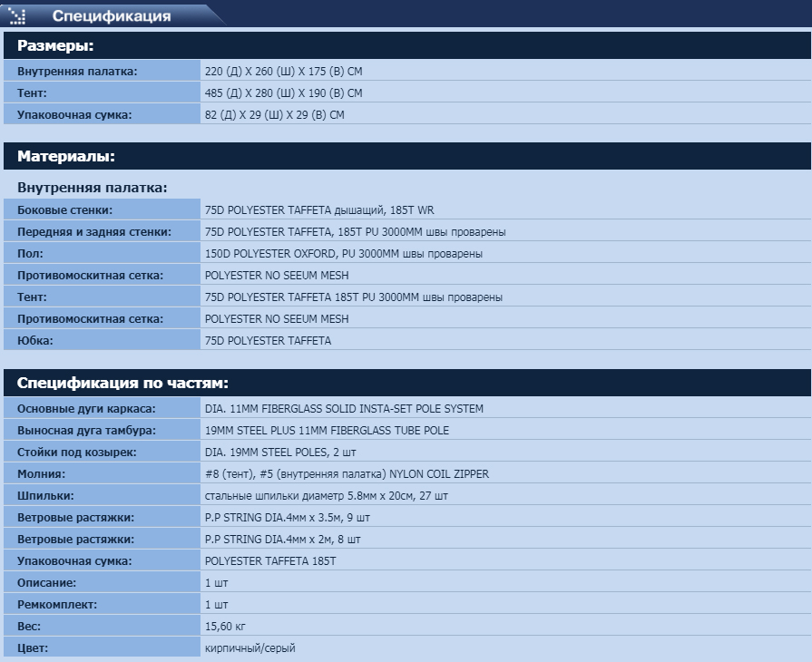Click the Молния label
This screenshot has width=812, height=662.
pos(42,474)
